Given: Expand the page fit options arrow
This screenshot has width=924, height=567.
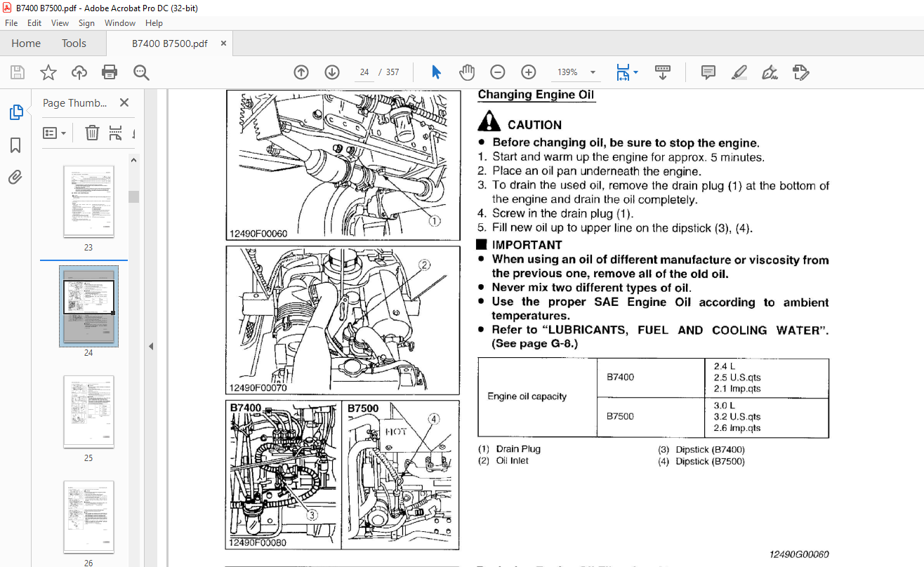Looking at the screenshot, I should coord(635,72).
